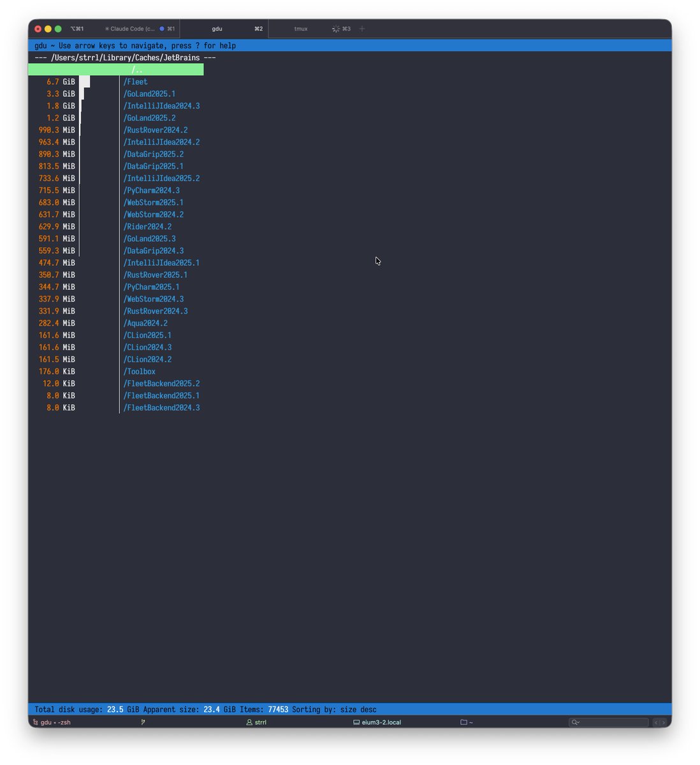700x765 pixels.
Task: Open the /IntelliJIdea2024.3 directory
Action: 161,106
